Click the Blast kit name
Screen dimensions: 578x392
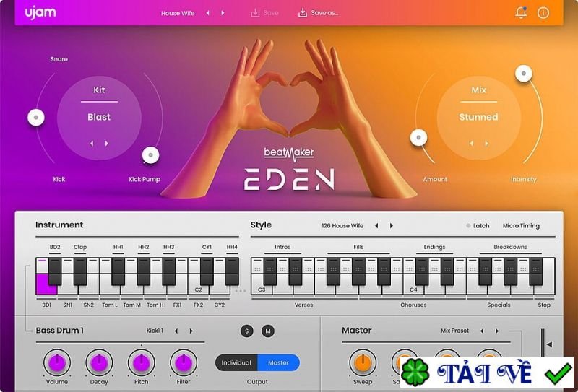[99, 117]
